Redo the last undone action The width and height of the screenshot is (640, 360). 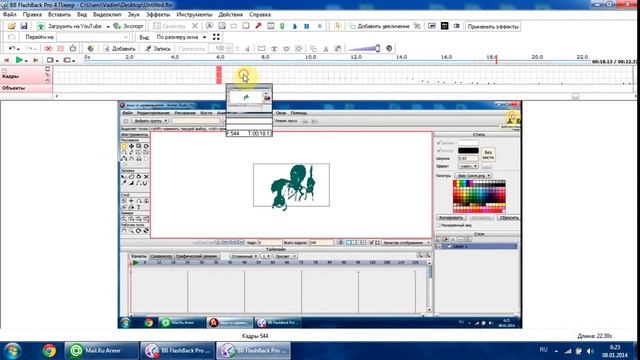coord(29,49)
